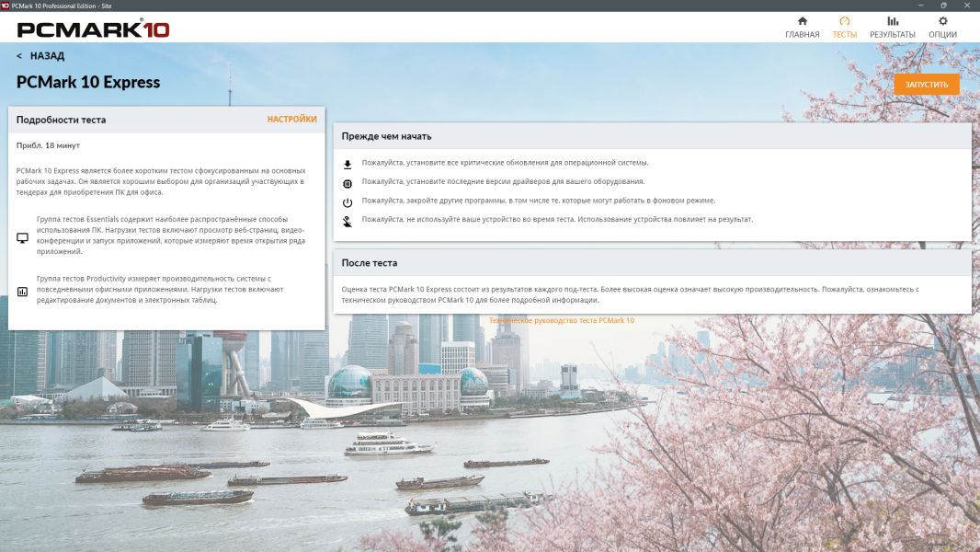Image resolution: width=980 pixels, height=552 pixels.
Task: Click the Essentials monitor icon
Action: pyautogui.click(x=22, y=237)
